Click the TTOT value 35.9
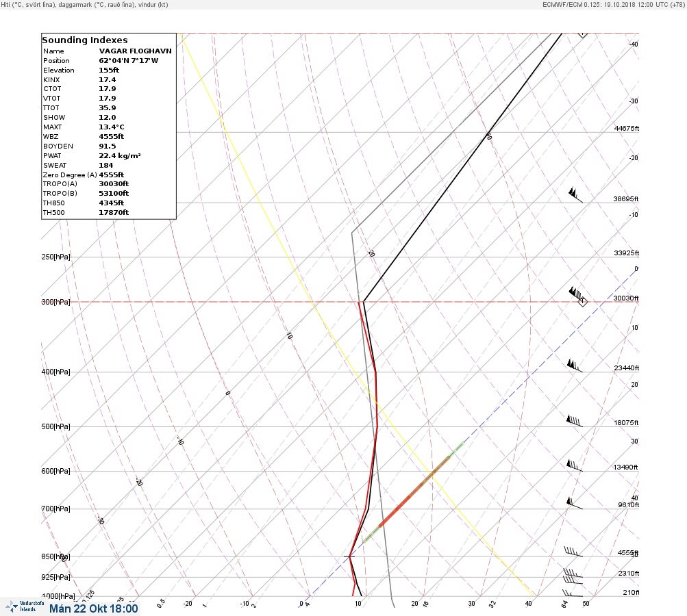This screenshot has height=616, width=687. [x=108, y=107]
